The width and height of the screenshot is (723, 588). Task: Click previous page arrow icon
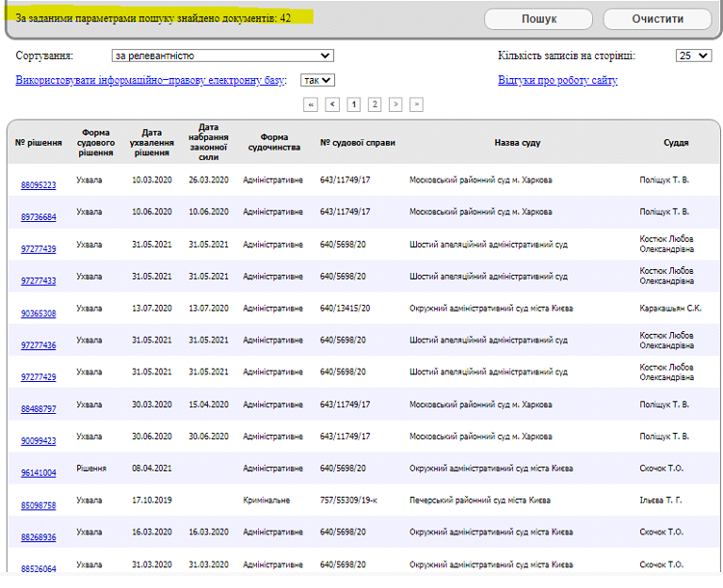click(332, 104)
